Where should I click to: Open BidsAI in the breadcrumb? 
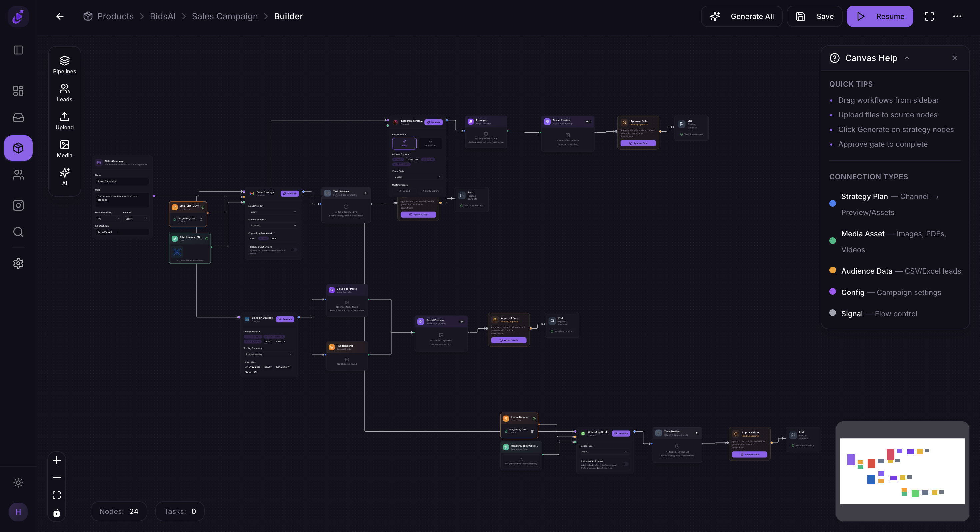coord(162,16)
